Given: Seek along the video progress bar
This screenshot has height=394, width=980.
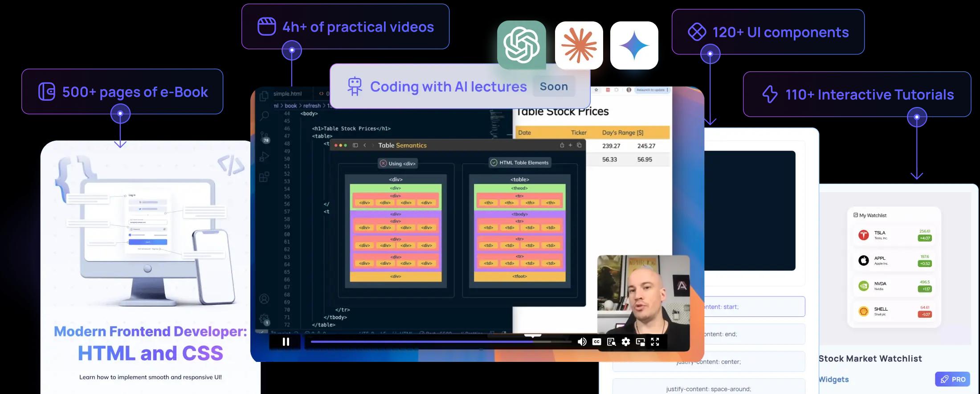Looking at the screenshot, I should [x=441, y=342].
